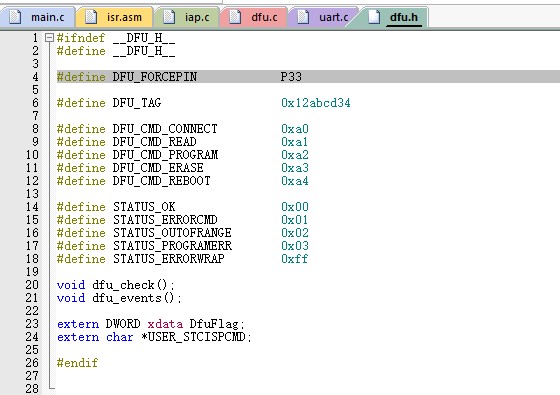Screen dimensions: 560x395
Task: Open the dfu.c tab
Action: click(x=254, y=17)
